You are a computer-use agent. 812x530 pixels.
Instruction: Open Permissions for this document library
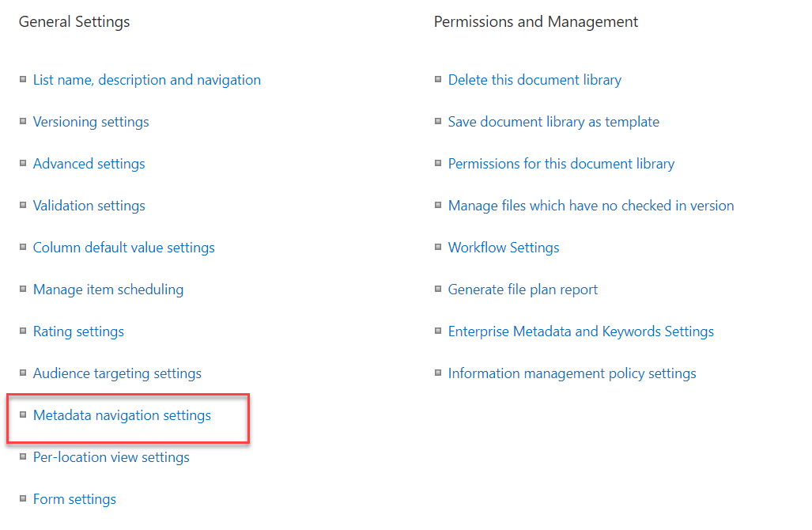[x=561, y=163]
